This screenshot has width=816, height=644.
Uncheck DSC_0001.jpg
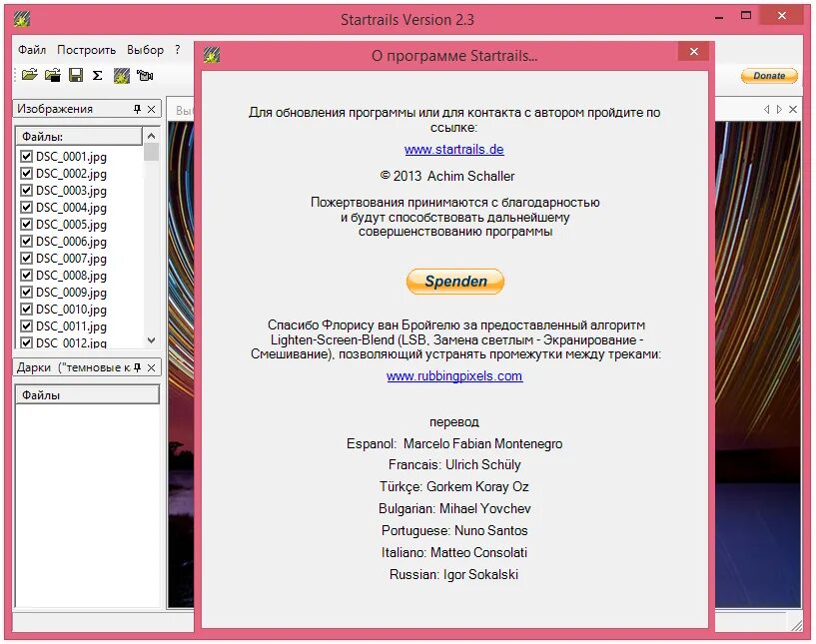(x=27, y=156)
